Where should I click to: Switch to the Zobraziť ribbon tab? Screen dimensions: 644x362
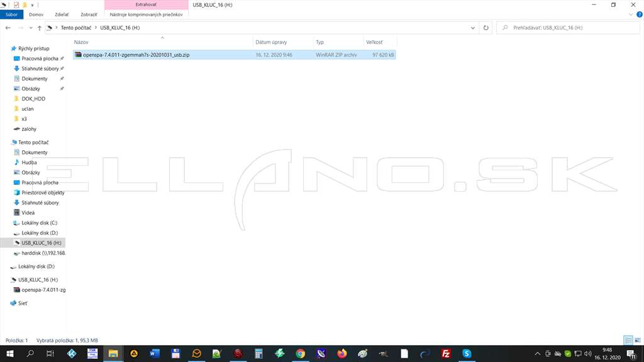click(x=89, y=14)
